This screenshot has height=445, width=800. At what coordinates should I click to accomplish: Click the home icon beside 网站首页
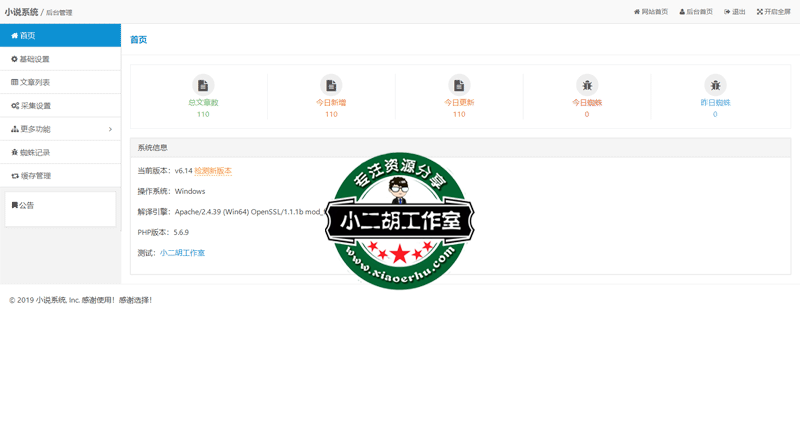pyautogui.click(x=637, y=12)
